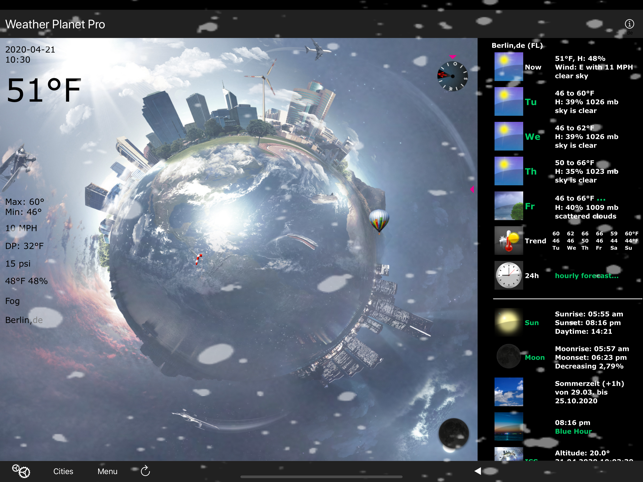Select the Tu day label

click(x=531, y=102)
